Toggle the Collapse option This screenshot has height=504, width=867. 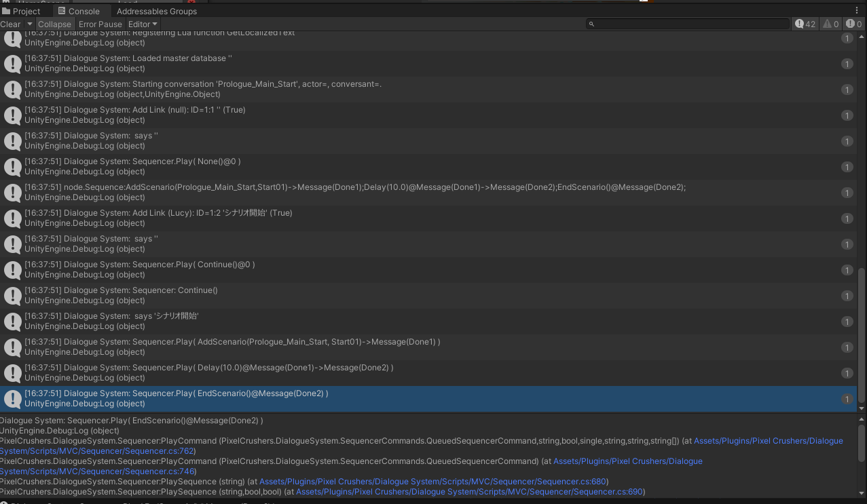click(x=54, y=24)
